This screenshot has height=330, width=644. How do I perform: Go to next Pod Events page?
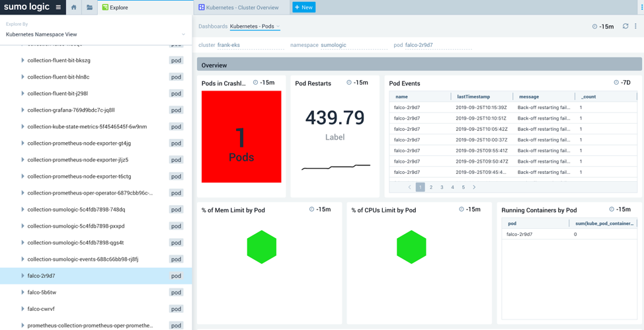click(474, 187)
